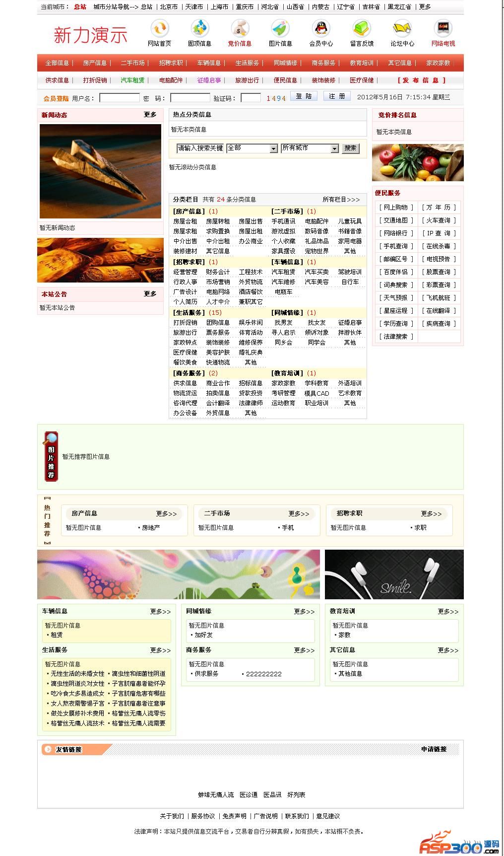The width and height of the screenshot is (504, 856).
Task: Open 意见建议 footer link
Action: 328,816
